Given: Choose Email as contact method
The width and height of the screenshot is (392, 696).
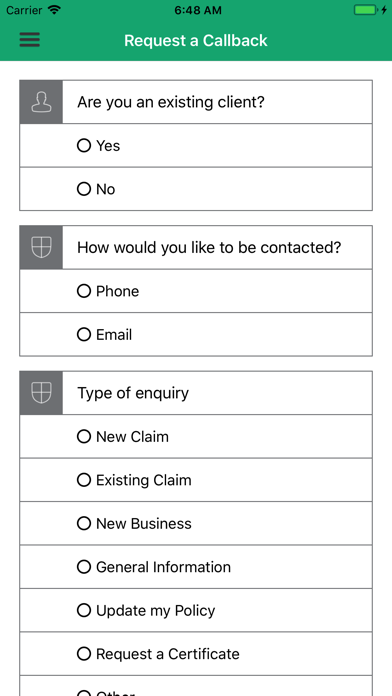Looking at the screenshot, I should 196,334.
